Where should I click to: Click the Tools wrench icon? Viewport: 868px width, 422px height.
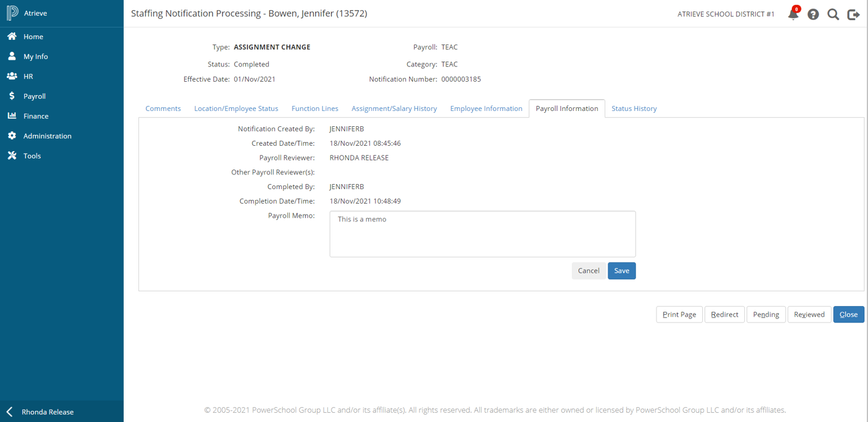[12, 156]
